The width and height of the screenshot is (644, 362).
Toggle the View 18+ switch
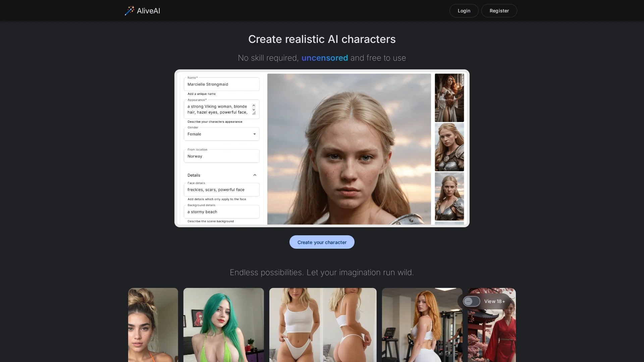pyautogui.click(x=471, y=301)
